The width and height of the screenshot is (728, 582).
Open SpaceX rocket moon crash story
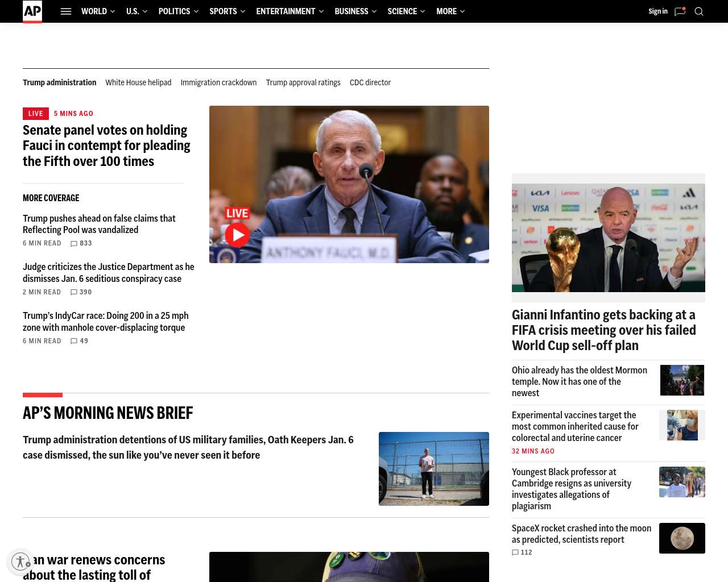click(582, 534)
